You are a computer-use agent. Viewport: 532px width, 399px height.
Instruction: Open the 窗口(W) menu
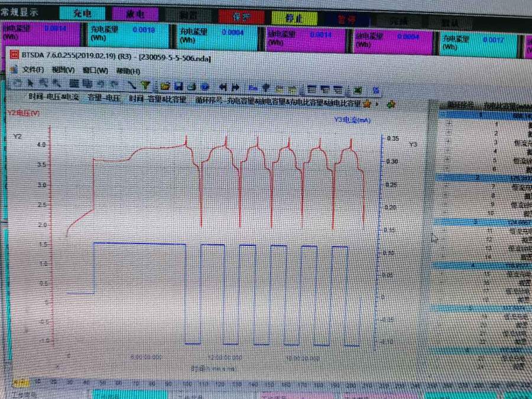point(95,70)
